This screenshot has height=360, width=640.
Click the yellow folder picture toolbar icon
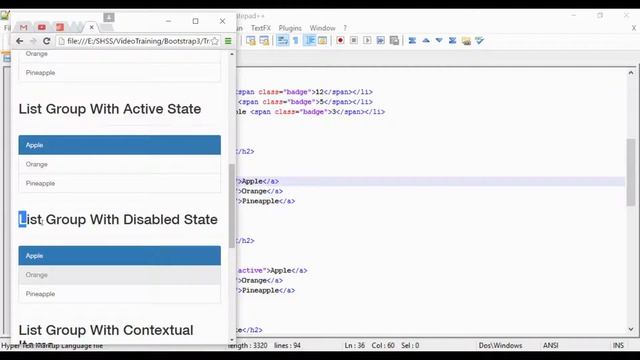click(x=466, y=40)
